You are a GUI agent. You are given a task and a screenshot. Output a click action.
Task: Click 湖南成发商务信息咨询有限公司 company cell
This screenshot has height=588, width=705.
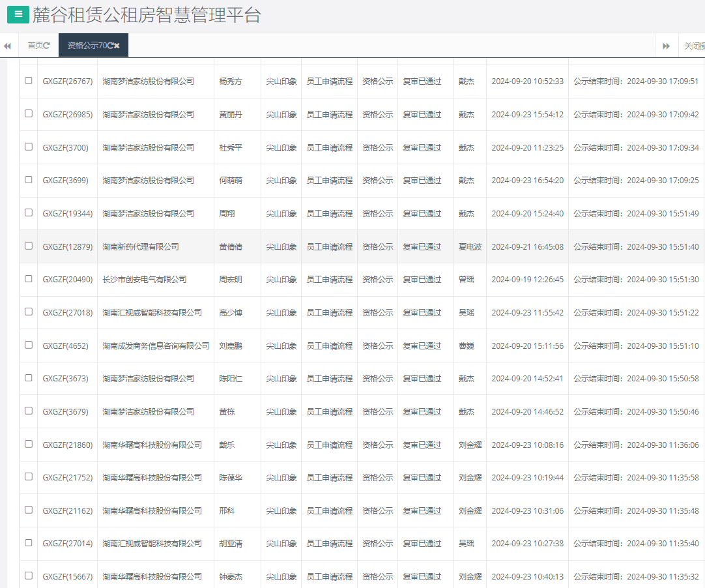pos(156,346)
